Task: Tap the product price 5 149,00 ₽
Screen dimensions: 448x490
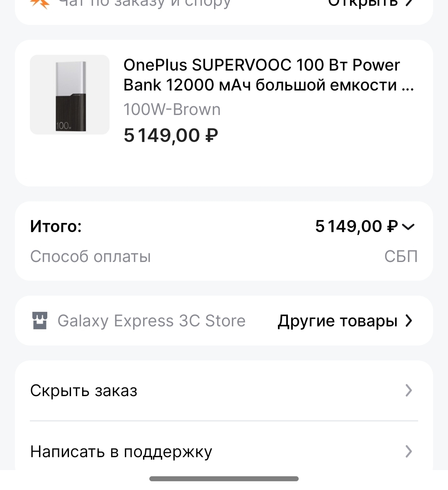Action: (x=171, y=135)
